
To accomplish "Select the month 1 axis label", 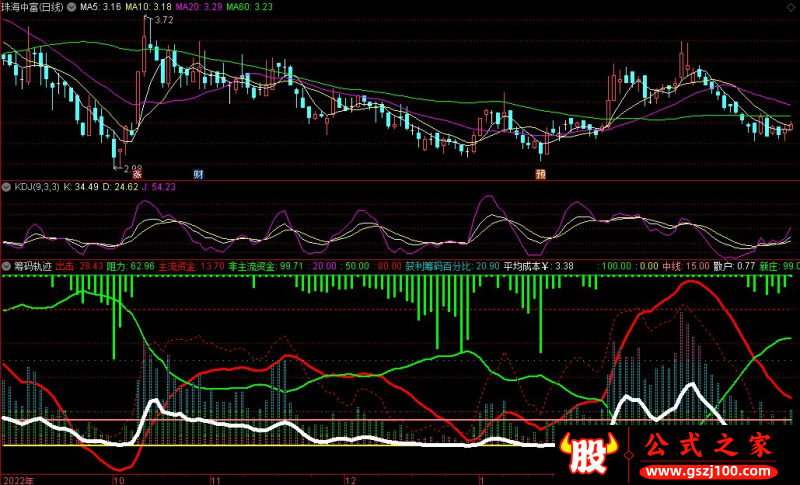I will coord(482,480).
